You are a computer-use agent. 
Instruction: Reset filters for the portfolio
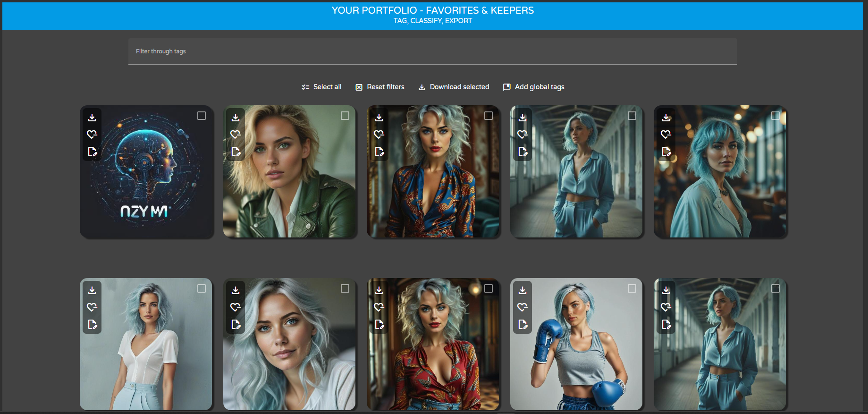tap(380, 87)
